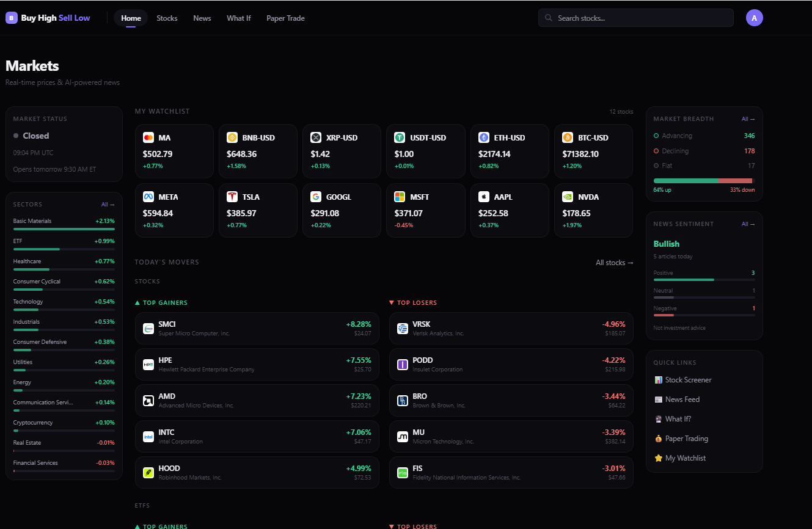Click the BNB-USD coin icon
The image size is (812, 529).
coord(232,137)
